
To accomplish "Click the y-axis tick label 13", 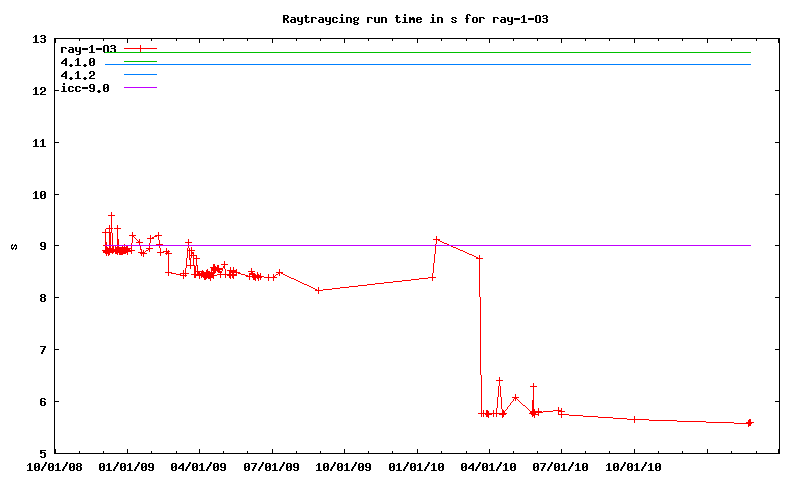I will 39,39.
